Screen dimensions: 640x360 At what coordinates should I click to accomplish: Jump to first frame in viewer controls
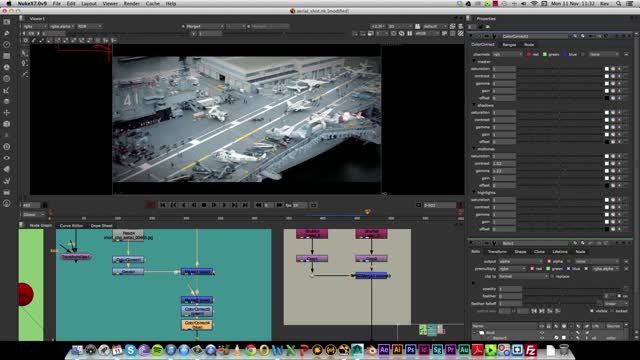click(x=162, y=205)
